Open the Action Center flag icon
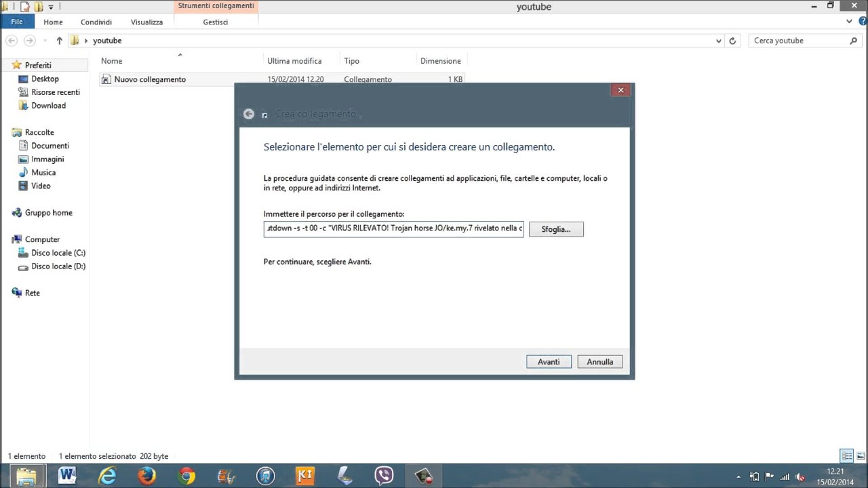 point(770,476)
